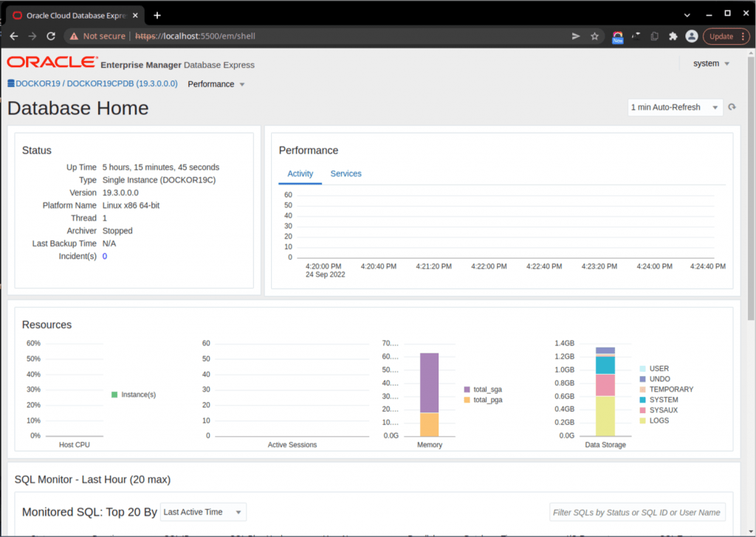Refresh the Database Home data manually

coord(732,107)
